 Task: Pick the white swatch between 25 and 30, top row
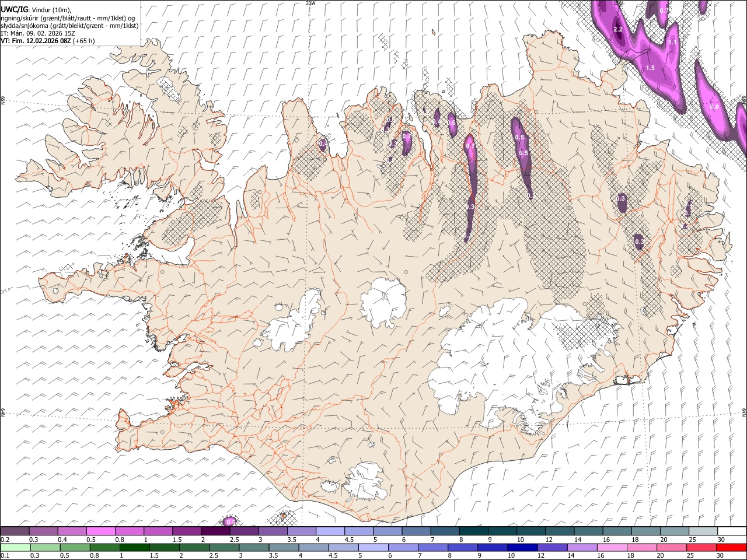coord(703,531)
